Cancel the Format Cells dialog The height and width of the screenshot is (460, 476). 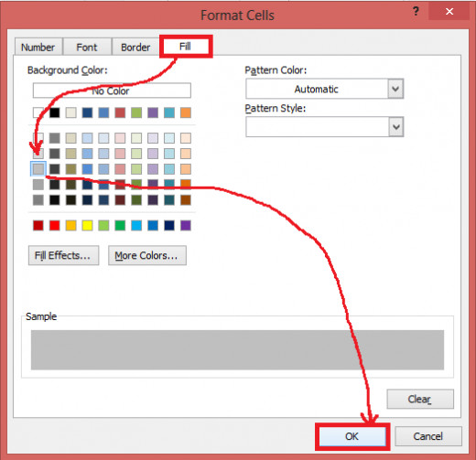coord(428,436)
